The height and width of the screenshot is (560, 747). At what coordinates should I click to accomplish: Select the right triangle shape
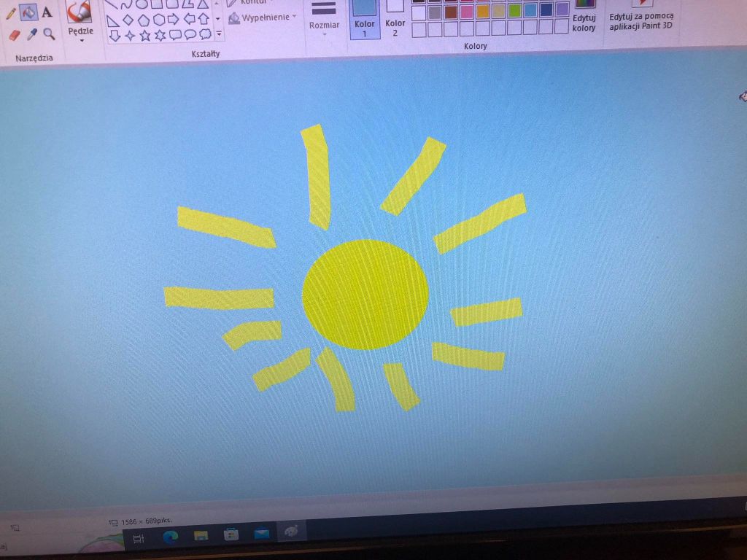112,21
